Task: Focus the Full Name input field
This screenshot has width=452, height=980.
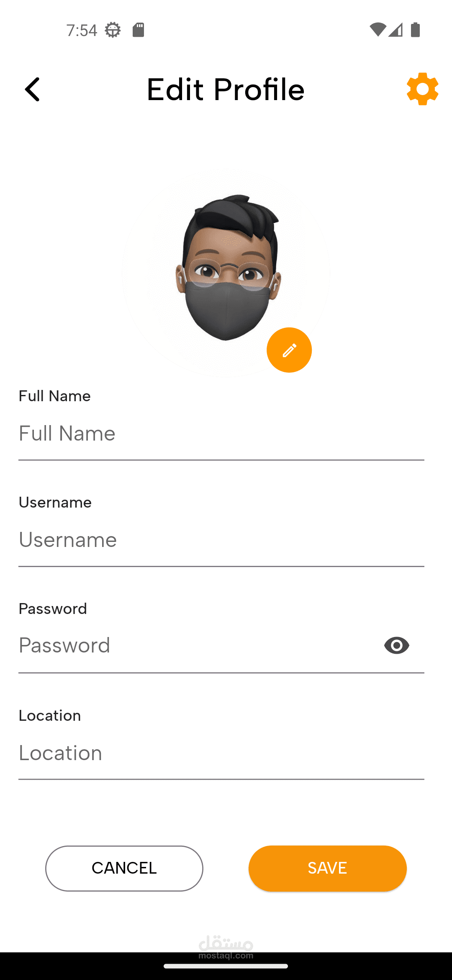Action: pos(221,433)
